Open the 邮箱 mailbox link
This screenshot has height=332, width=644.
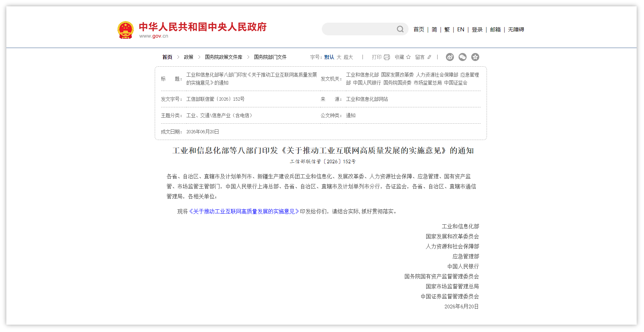pyautogui.click(x=495, y=29)
